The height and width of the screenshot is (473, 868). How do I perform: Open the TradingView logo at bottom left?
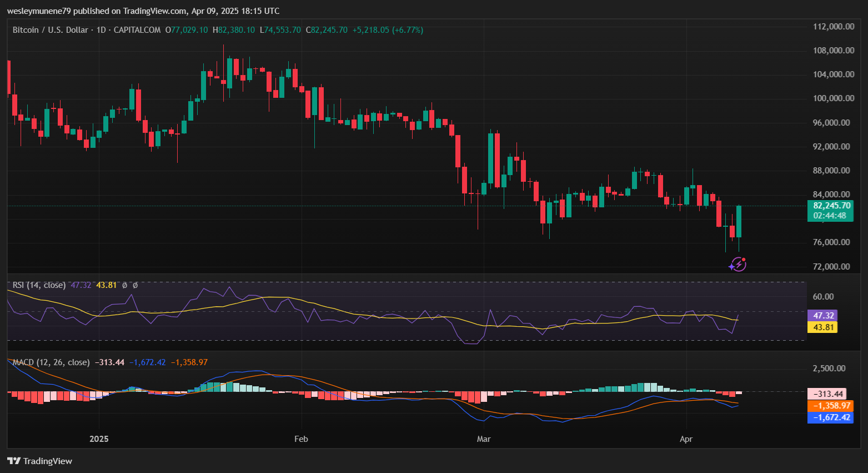(39, 461)
